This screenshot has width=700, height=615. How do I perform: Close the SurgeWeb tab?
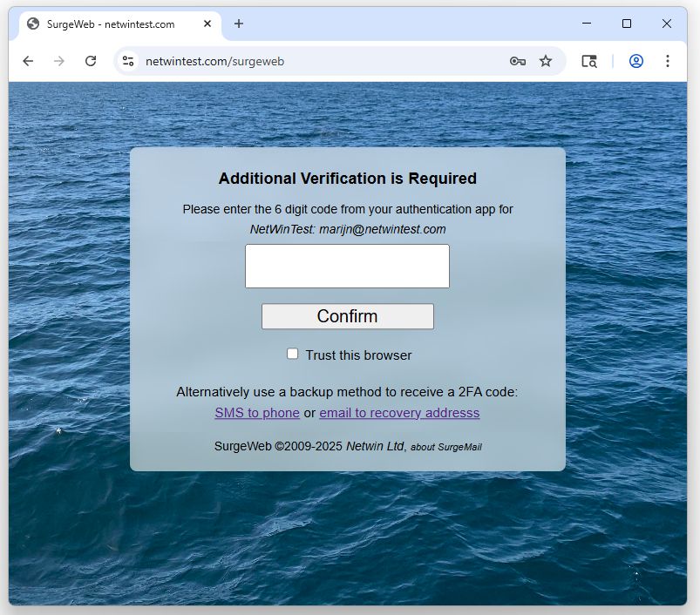207,24
